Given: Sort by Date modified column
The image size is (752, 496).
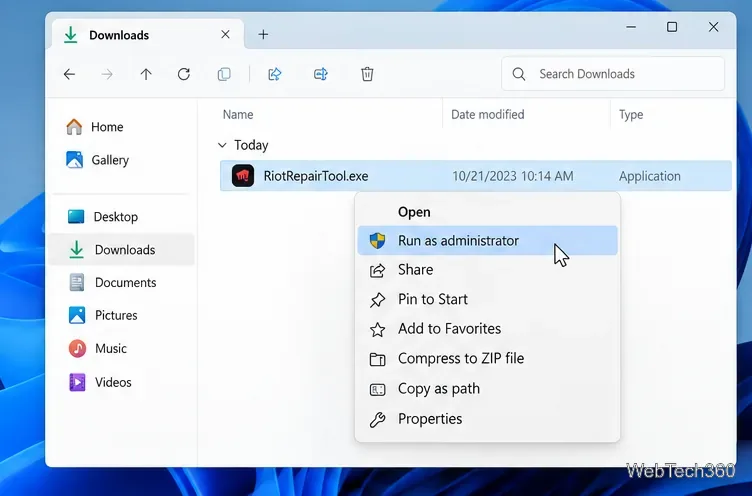Looking at the screenshot, I should pos(487,115).
